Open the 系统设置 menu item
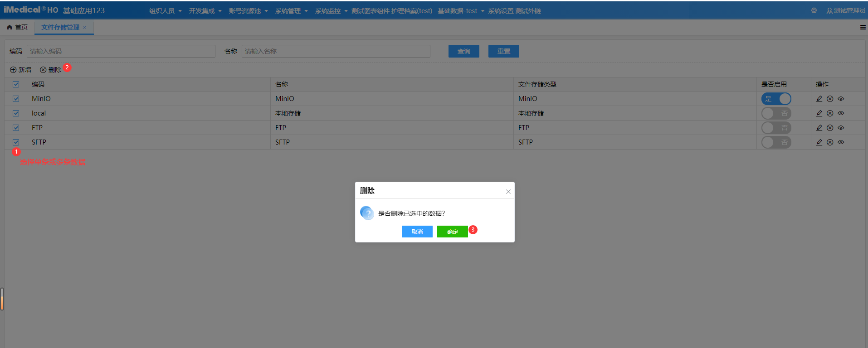Screen dimensions: 868x348 pyautogui.click(x=501, y=11)
